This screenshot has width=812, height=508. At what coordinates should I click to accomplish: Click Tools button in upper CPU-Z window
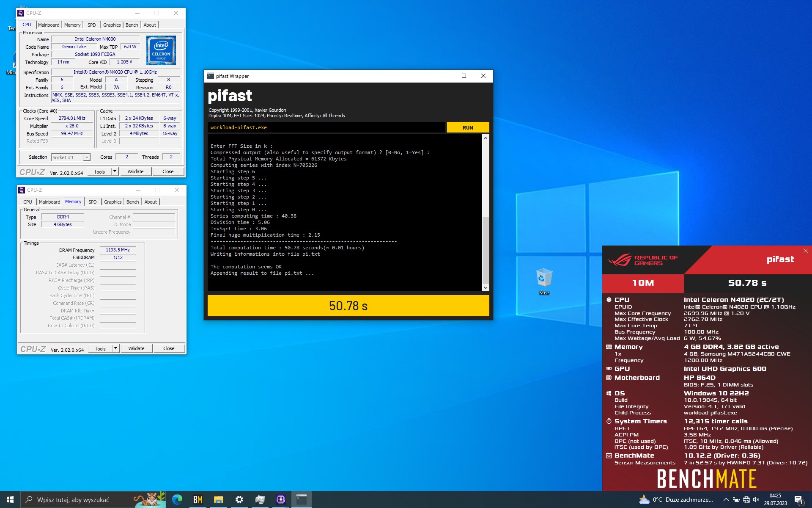click(99, 171)
